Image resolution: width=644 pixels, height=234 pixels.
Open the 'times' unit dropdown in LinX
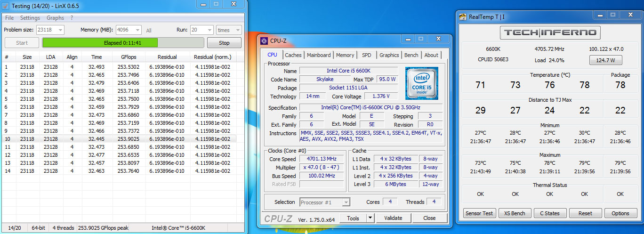pyautogui.click(x=229, y=30)
